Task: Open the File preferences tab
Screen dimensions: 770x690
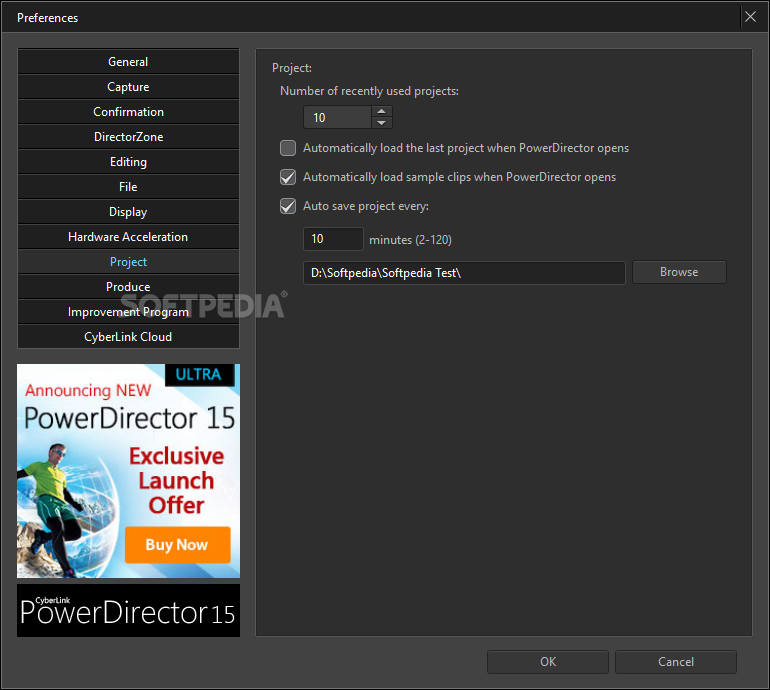Action: 128,187
